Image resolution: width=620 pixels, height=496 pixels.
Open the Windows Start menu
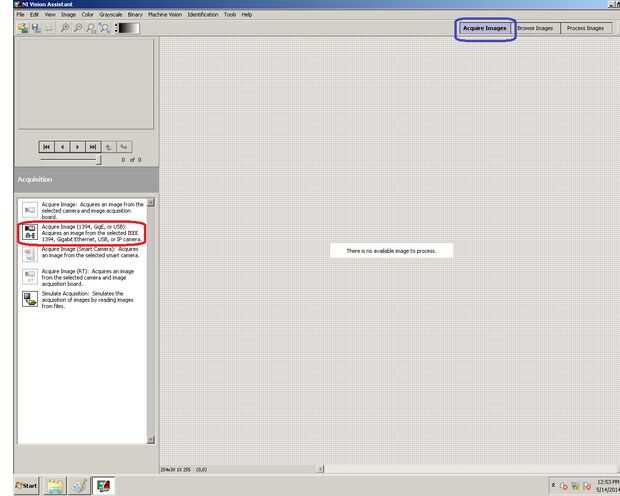(26, 485)
